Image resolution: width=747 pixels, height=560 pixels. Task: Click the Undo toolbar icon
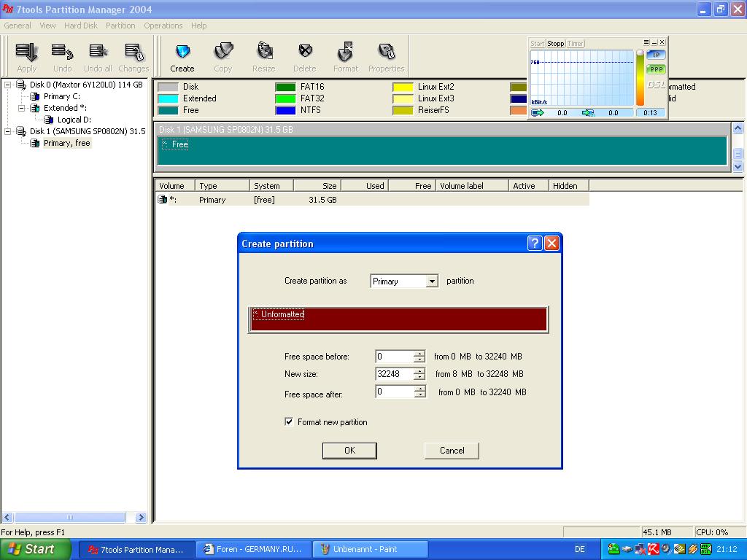tap(63, 52)
